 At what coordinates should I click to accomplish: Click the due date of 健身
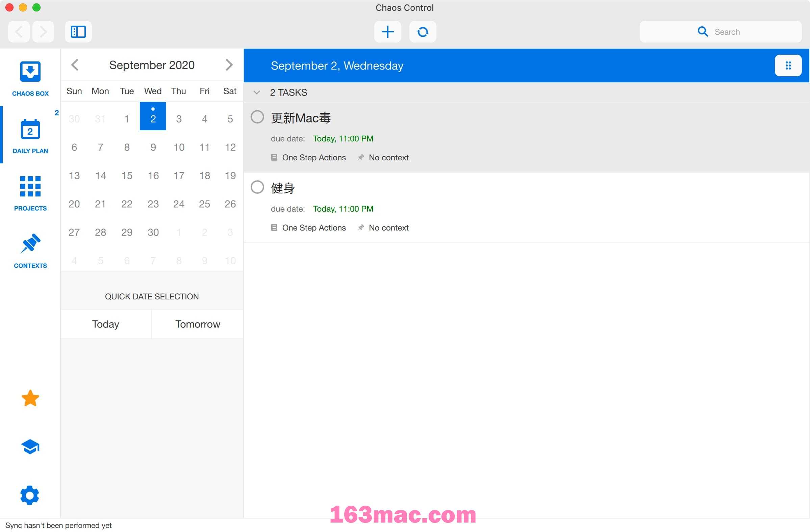pos(343,209)
